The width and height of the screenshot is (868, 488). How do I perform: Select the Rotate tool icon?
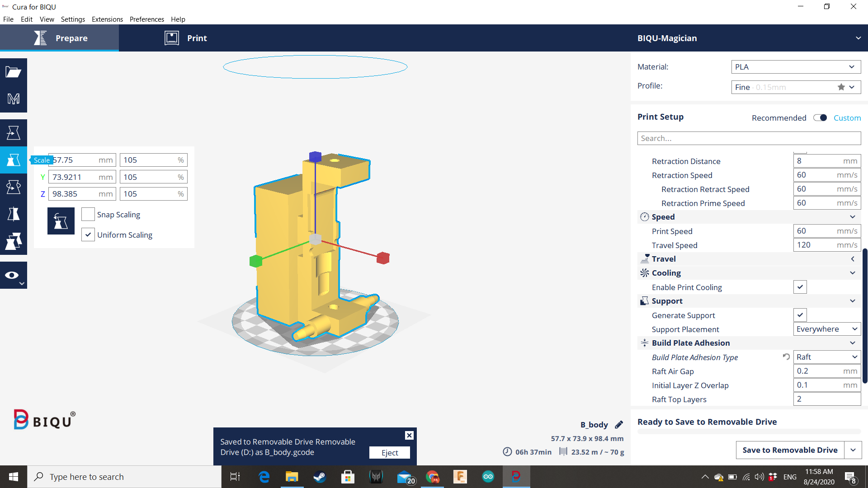[14, 187]
